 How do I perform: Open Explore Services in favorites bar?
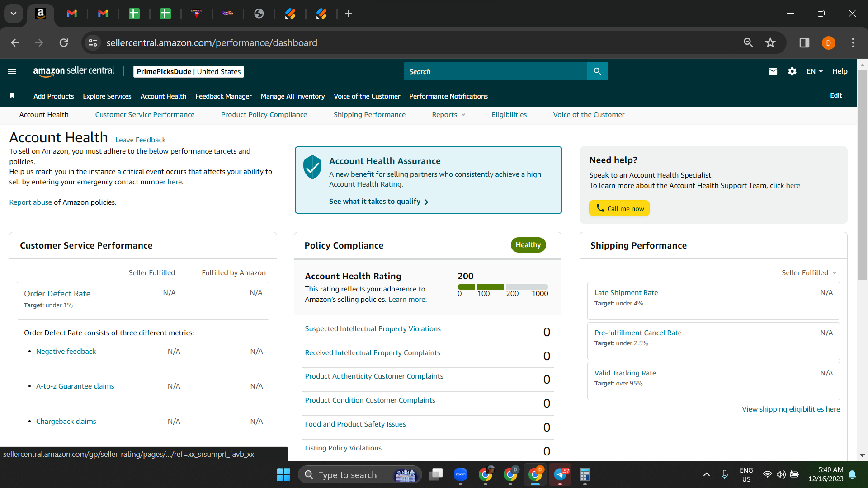tap(107, 96)
